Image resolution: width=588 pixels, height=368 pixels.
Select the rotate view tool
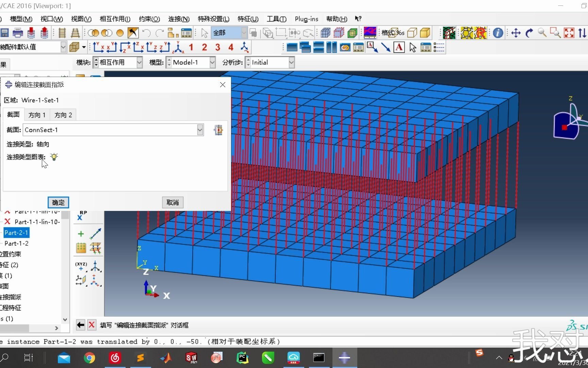(x=529, y=33)
